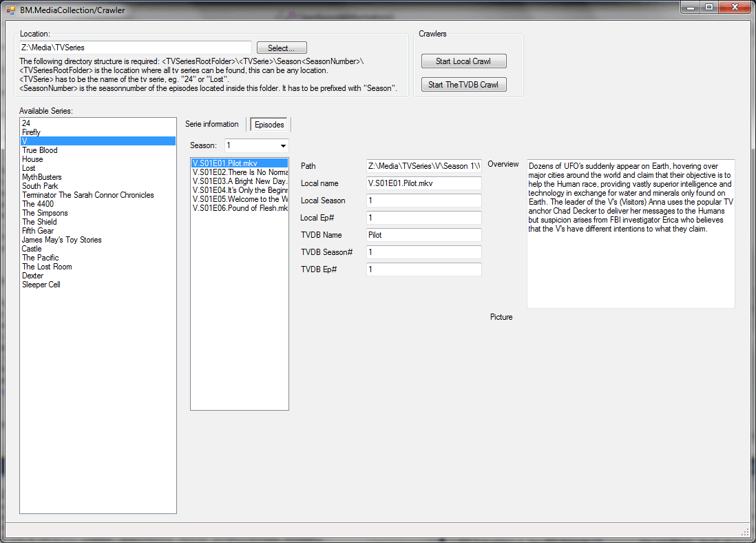Select Dexter in the series list
This screenshot has width=756, height=543.
point(98,276)
